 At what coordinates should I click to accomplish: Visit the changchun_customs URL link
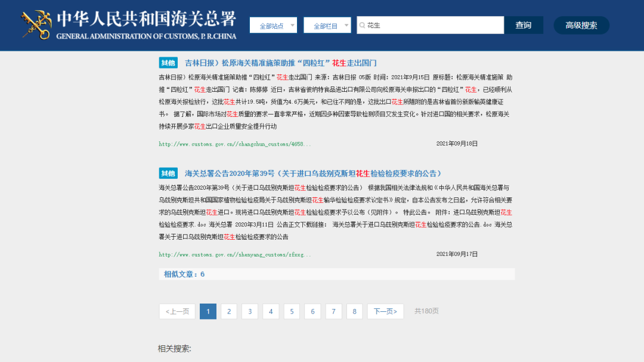coord(235,144)
